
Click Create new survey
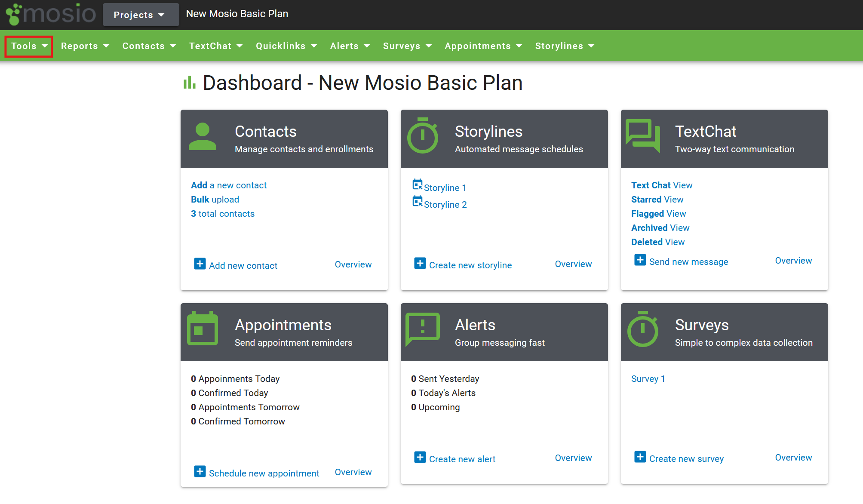(x=686, y=459)
